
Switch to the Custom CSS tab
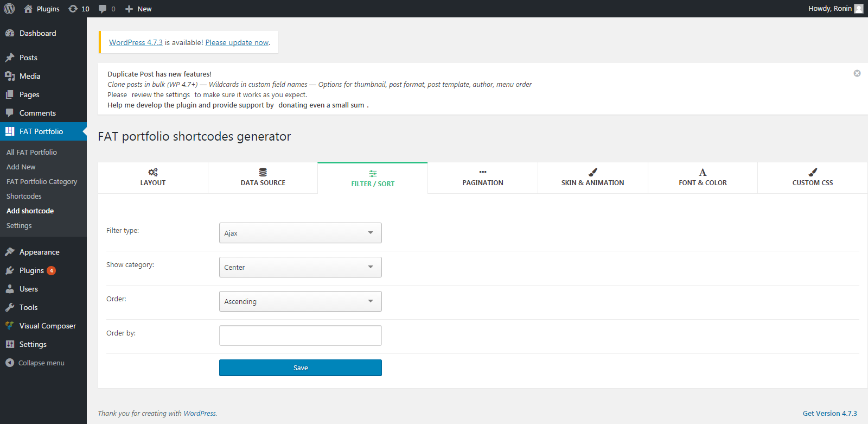coord(812,178)
